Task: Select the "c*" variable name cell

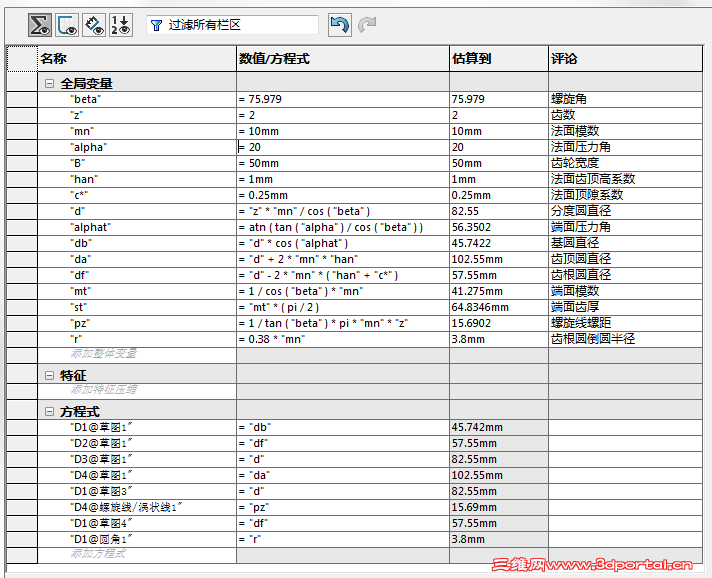Action: (x=137, y=195)
